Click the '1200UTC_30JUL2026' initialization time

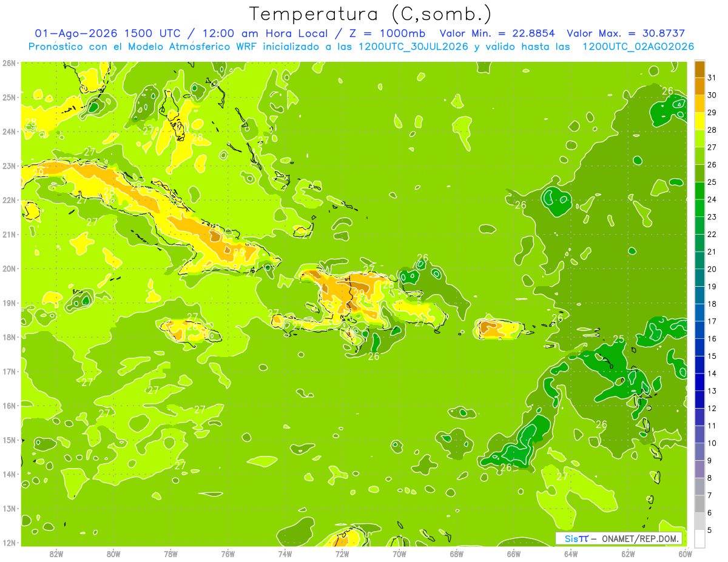[x=413, y=47]
